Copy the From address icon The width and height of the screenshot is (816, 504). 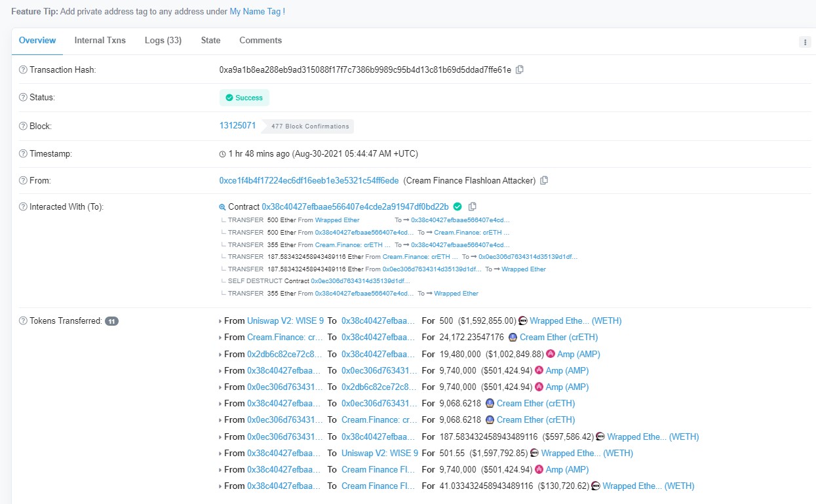(x=544, y=180)
